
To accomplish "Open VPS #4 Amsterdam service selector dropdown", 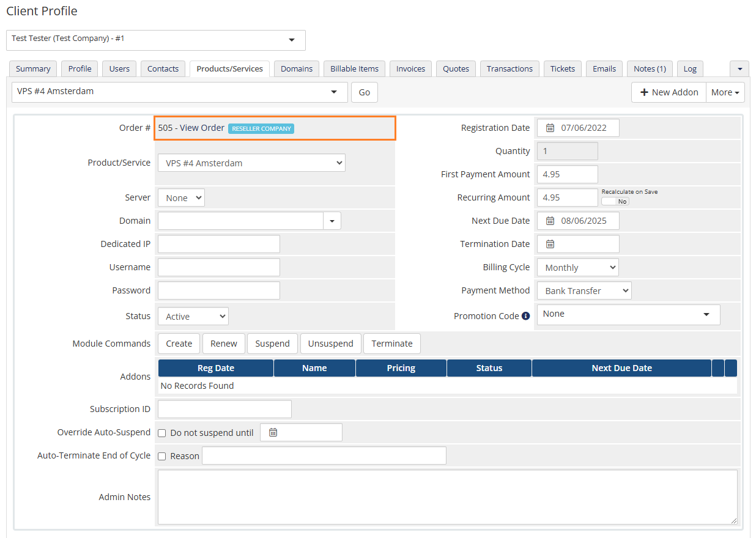I will pyautogui.click(x=180, y=92).
